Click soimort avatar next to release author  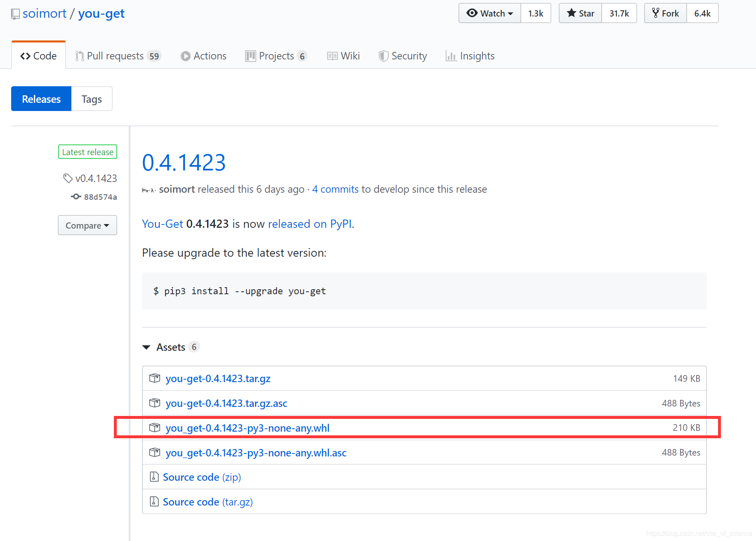[149, 190]
